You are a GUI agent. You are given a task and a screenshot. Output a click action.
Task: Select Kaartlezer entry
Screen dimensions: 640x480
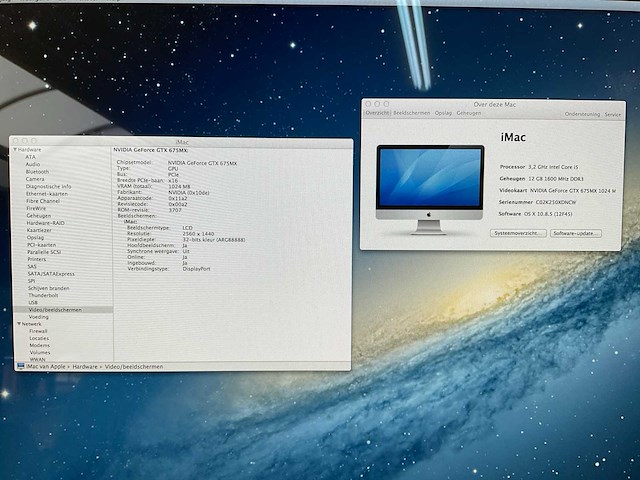(39, 230)
